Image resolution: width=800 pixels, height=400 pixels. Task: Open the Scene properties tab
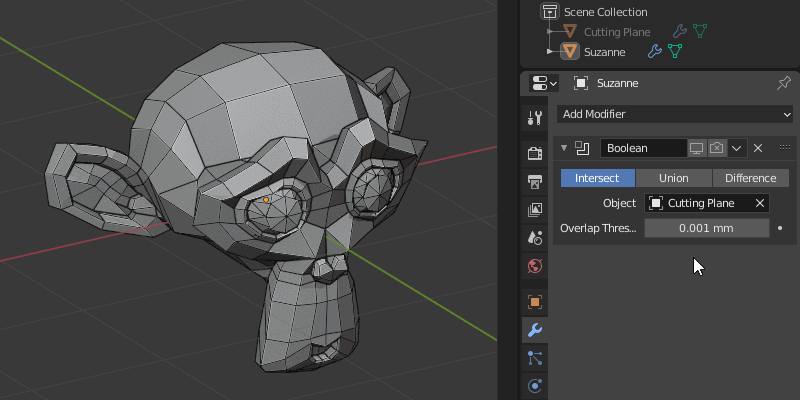pos(535,237)
